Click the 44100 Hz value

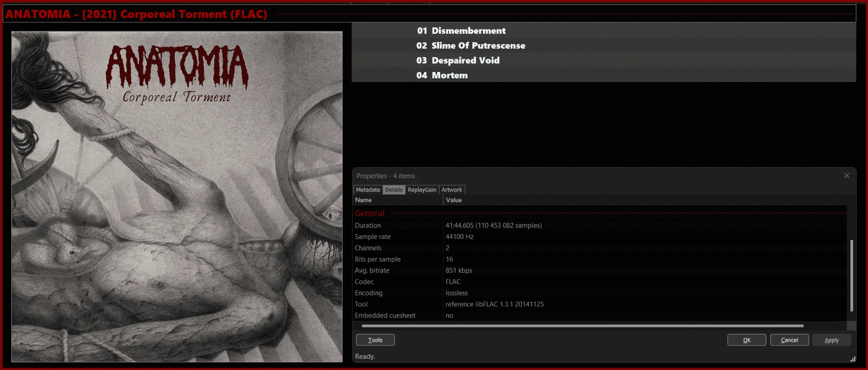click(x=459, y=237)
